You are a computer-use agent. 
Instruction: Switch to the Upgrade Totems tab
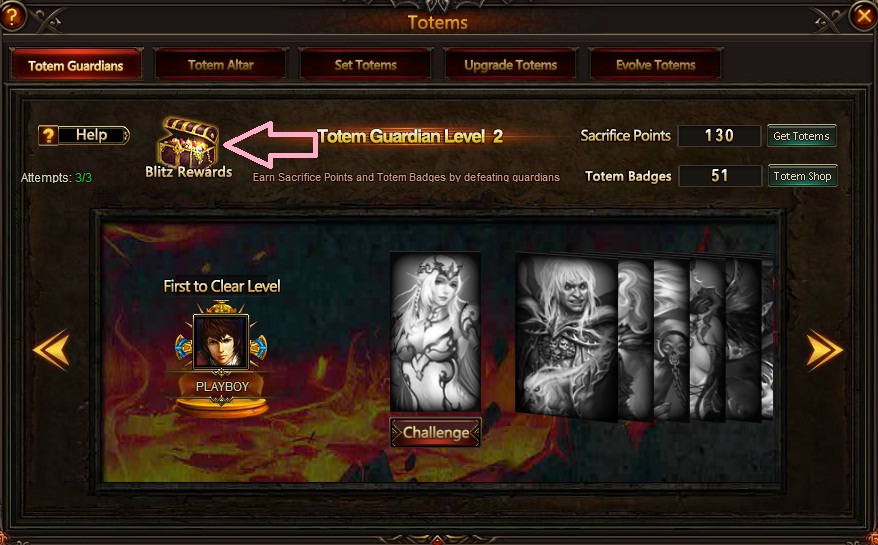coord(511,65)
